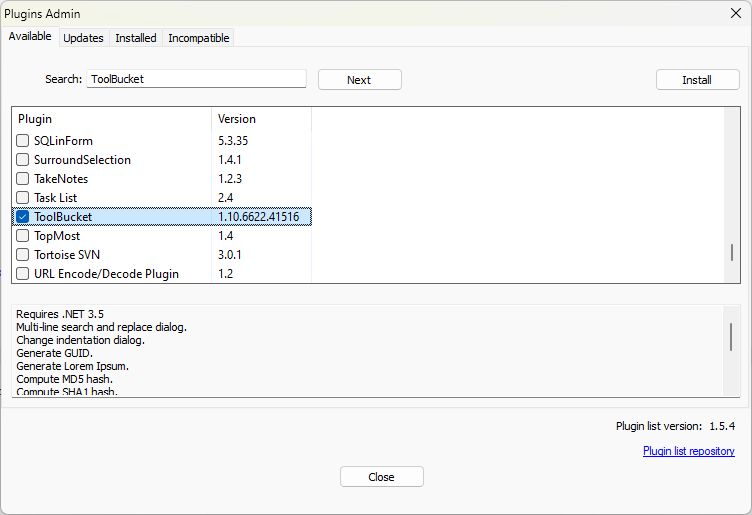Close the Plugins Admin dialog via Close button
The image size is (752, 515).
coord(382,477)
